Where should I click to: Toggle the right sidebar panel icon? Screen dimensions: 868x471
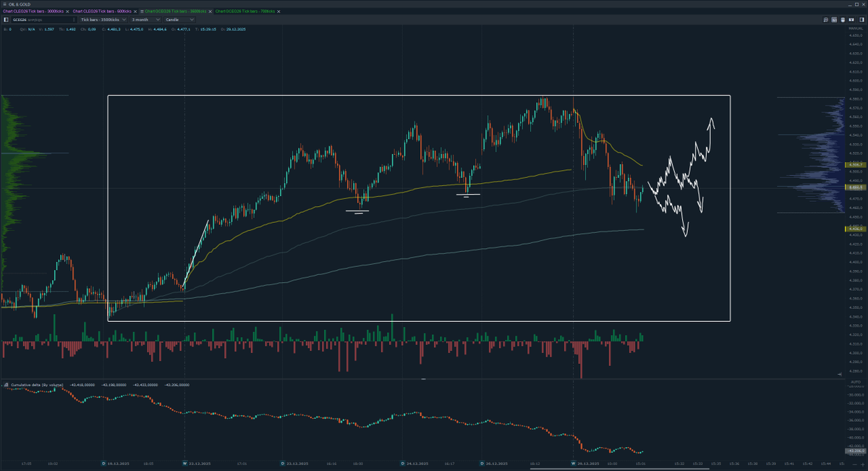click(x=861, y=20)
